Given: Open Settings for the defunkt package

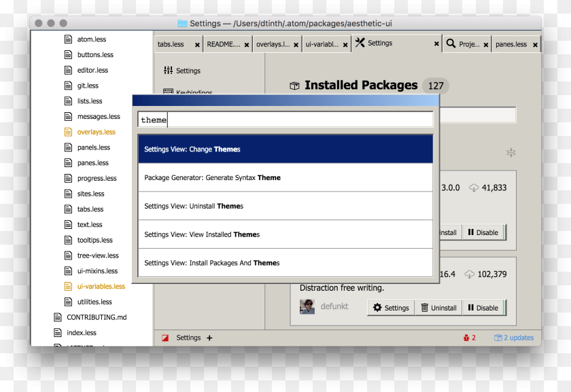Looking at the screenshot, I should coord(391,308).
